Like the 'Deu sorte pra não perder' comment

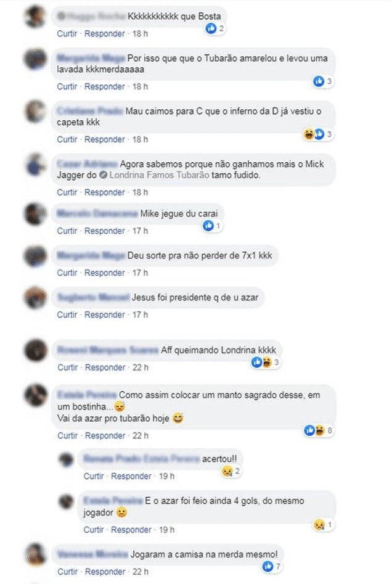[67, 273]
